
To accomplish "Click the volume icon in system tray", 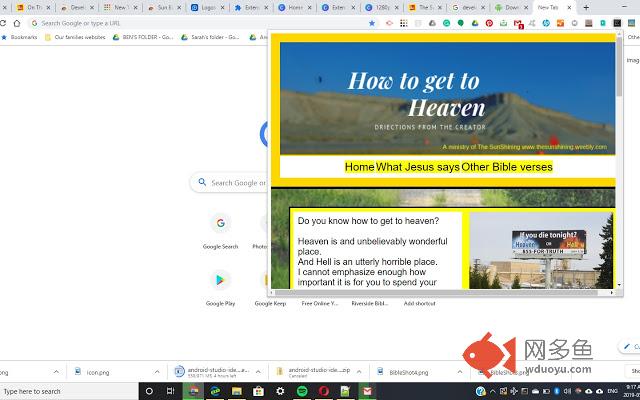I will [567, 391].
